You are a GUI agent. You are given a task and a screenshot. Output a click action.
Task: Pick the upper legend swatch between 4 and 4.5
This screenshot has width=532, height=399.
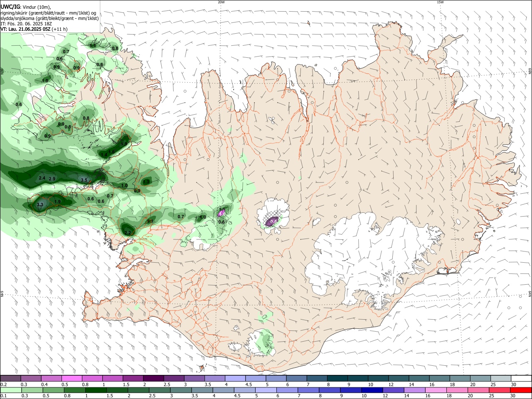[235, 378]
